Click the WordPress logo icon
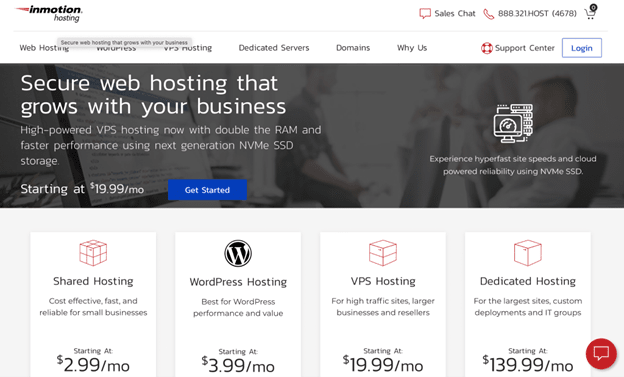 pyautogui.click(x=238, y=253)
